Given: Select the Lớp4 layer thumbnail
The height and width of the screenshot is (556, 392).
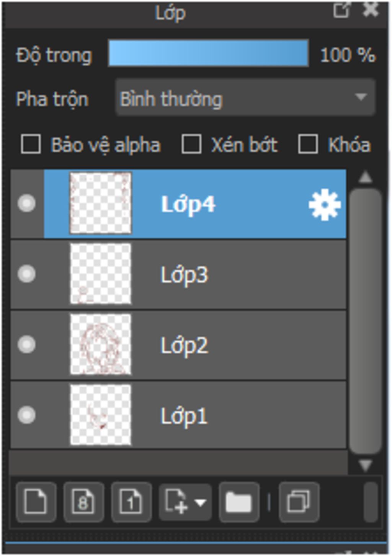Looking at the screenshot, I should click(100, 203).
